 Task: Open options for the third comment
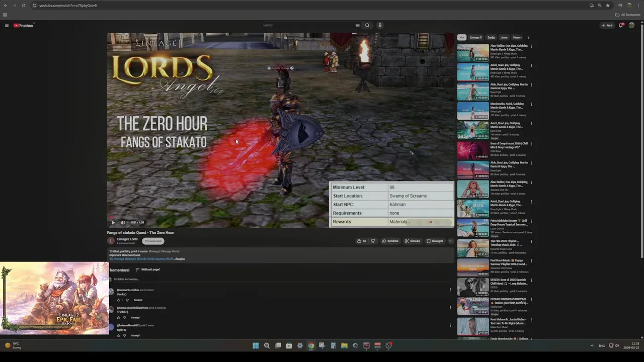pos(450,325)
